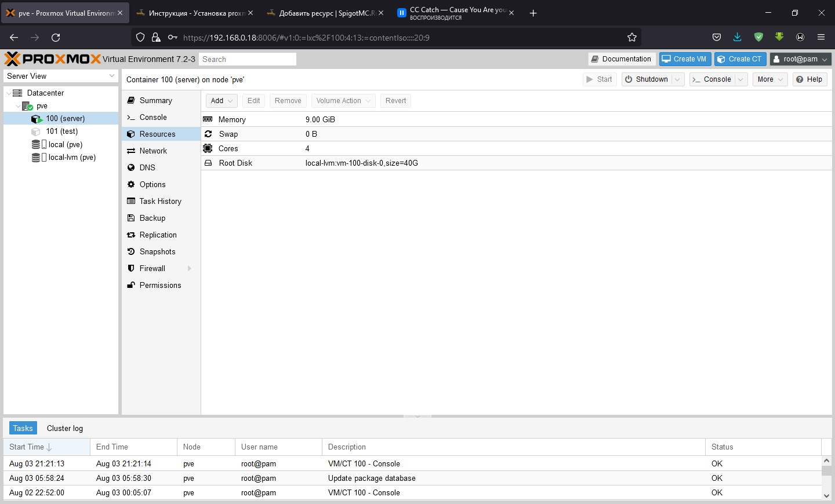Viewport: 835px width, 504px height.
Task: Pause media playing in CC Catch tab
Action: click(401, 13)
